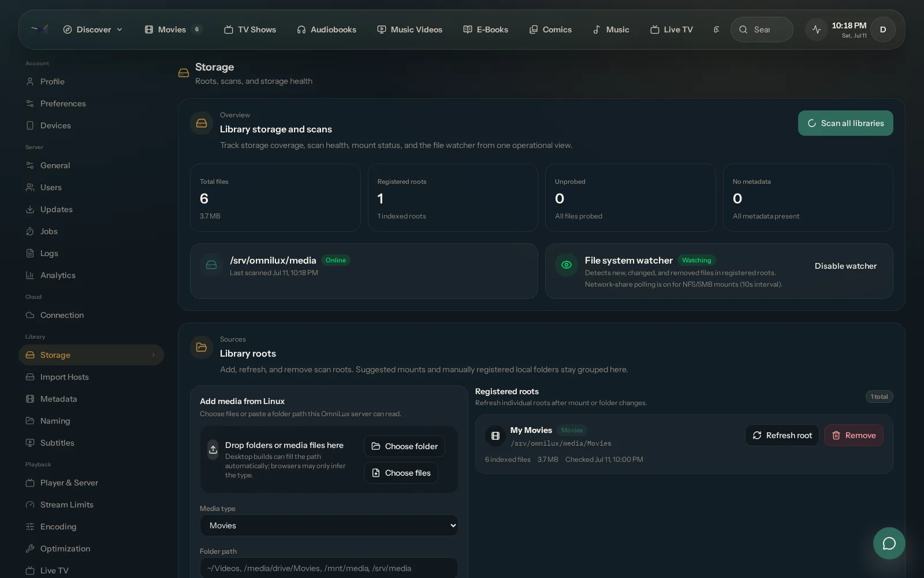
Task: Open the E-Books section
Action: click(486, 29)
